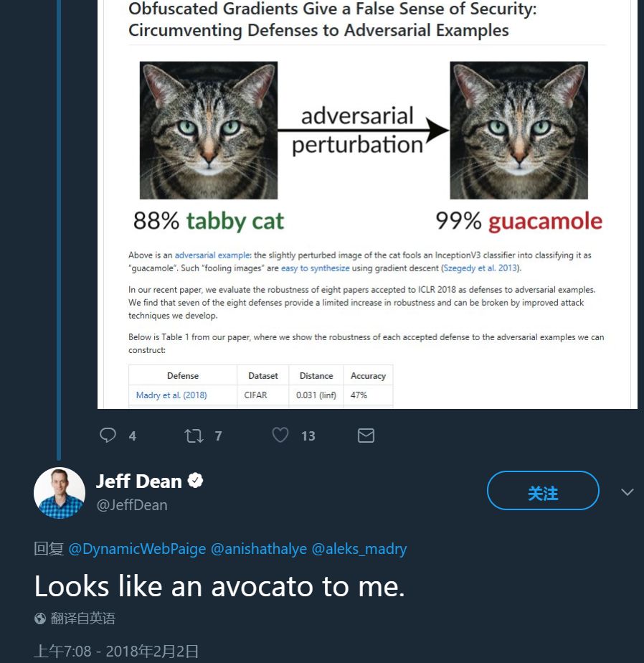The height and width of the screenshot is (663, 644).
Task: Click the 翻译自英语 translate link
Action: click(83, 619)
